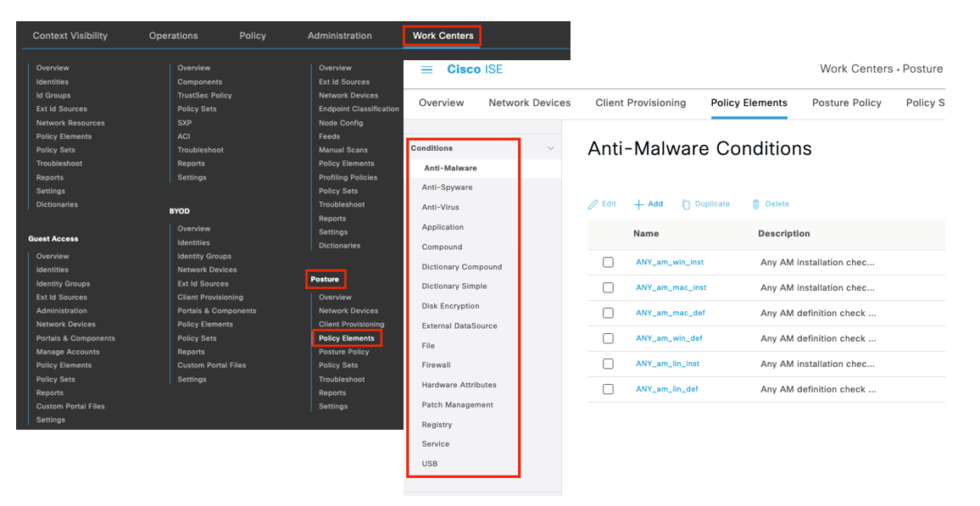Select Registry in Conditions list
The image size is (980, 506).
[437, 425]
